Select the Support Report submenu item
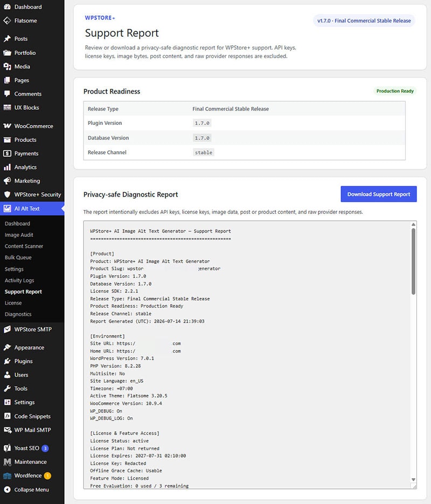Viewport: 431px width, 504px height. pyautogui.click(x=23, y=291)
